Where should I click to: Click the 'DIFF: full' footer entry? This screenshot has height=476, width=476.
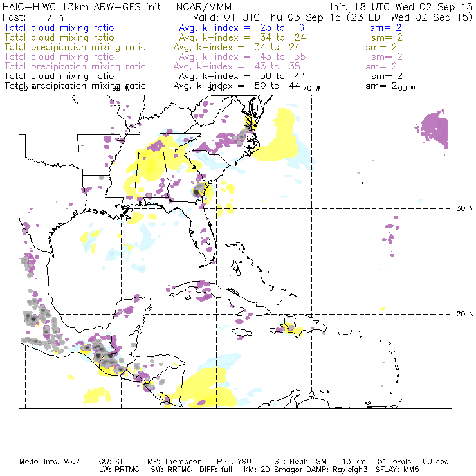click(x=216, y=470)
